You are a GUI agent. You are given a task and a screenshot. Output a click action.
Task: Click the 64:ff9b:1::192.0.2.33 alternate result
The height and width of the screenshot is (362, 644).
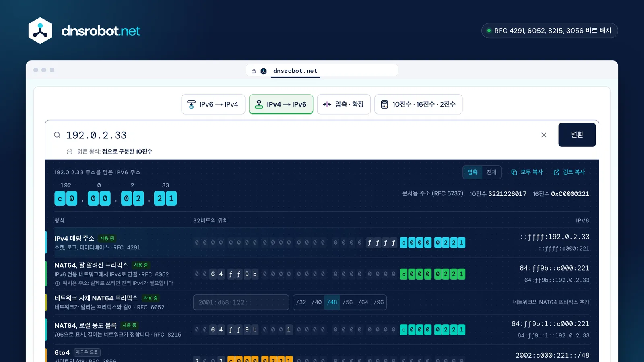[553, 336]
